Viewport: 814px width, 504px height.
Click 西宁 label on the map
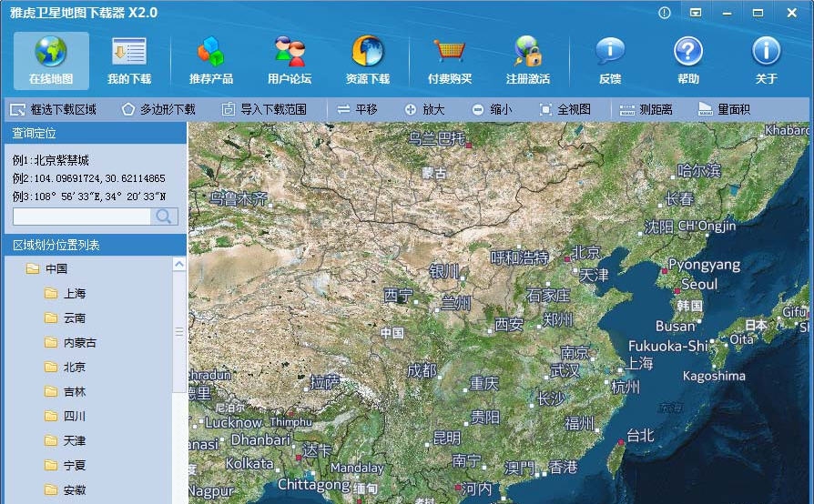tap(398, 295)
